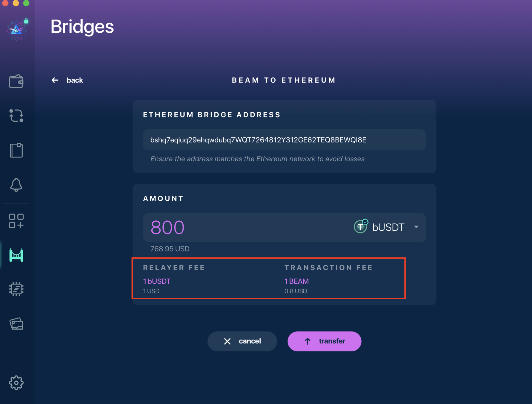Open the Assets chip icon in sidebar
Screen dimensions: 532x404
click(16, 289)
